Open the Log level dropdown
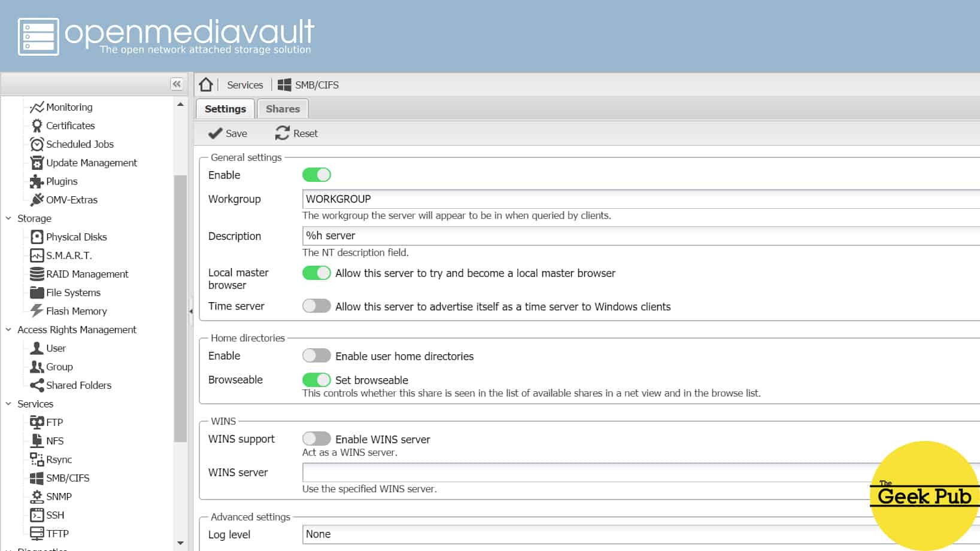 pos(641,534)
